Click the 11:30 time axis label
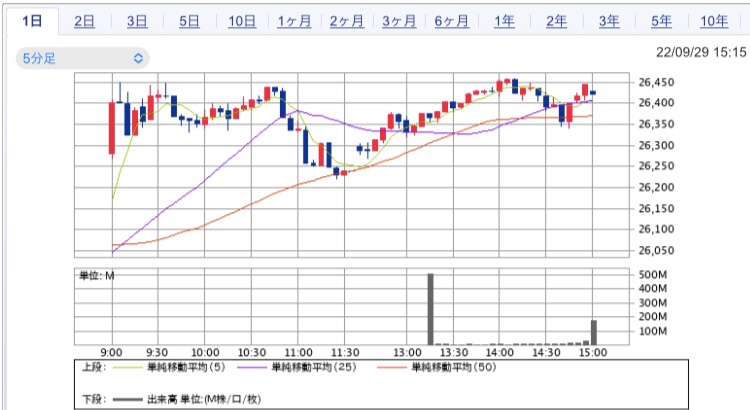This screenshot has width=750, height=410. click(345, 353)
